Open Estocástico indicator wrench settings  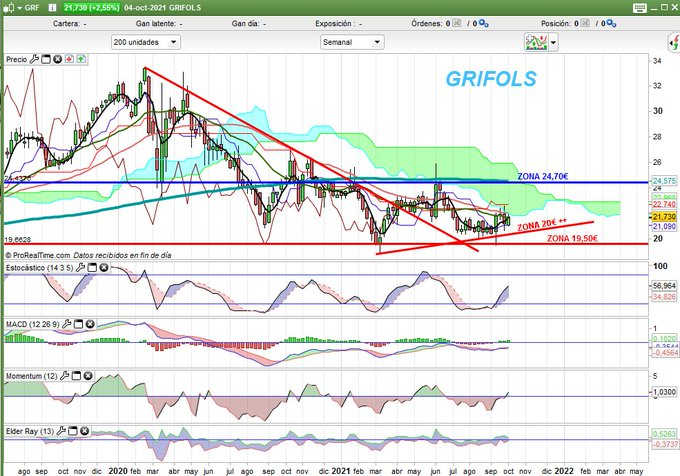point(80,268)
